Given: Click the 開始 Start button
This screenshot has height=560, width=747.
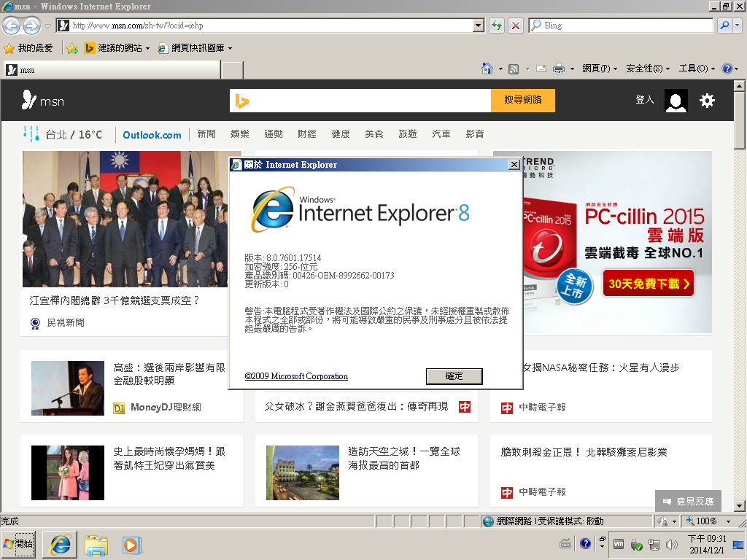Looking at the screenshot, I should [x=18, y=545].
